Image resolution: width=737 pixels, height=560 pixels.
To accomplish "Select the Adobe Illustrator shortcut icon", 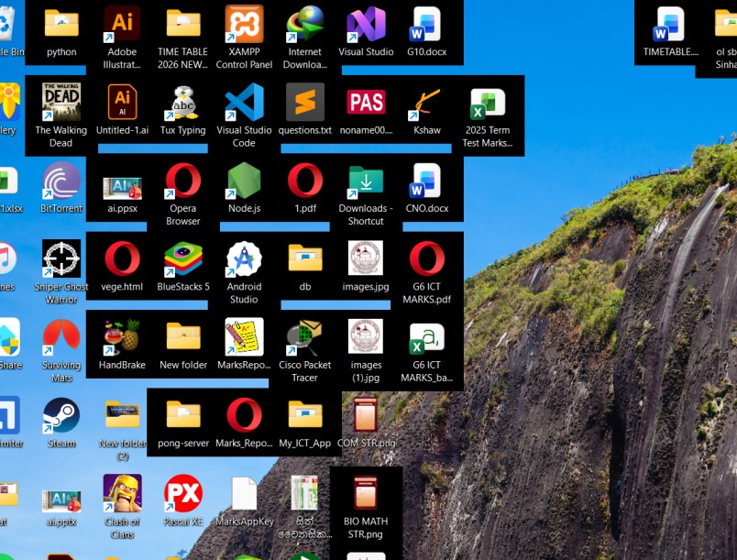I will click(x=122, y=24).
